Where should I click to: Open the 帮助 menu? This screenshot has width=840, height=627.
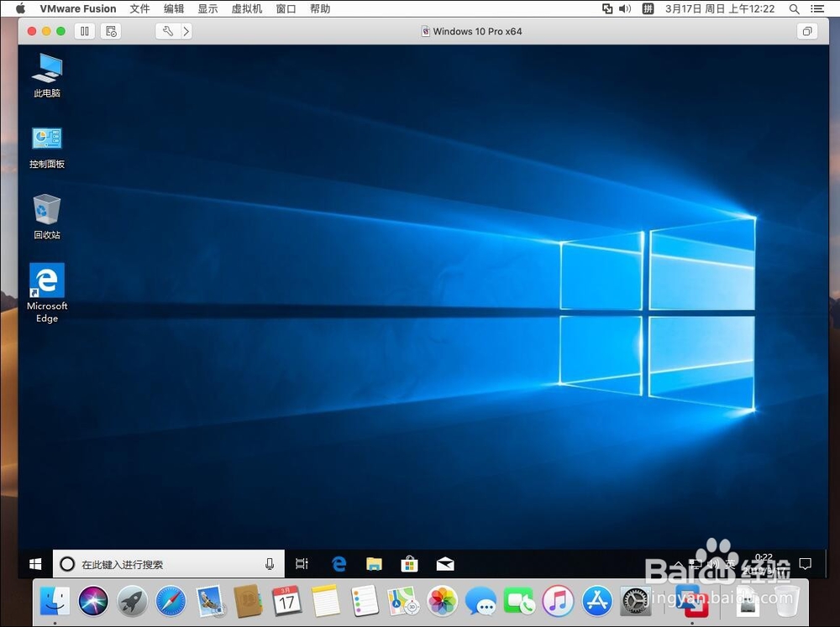coord(320,8)
